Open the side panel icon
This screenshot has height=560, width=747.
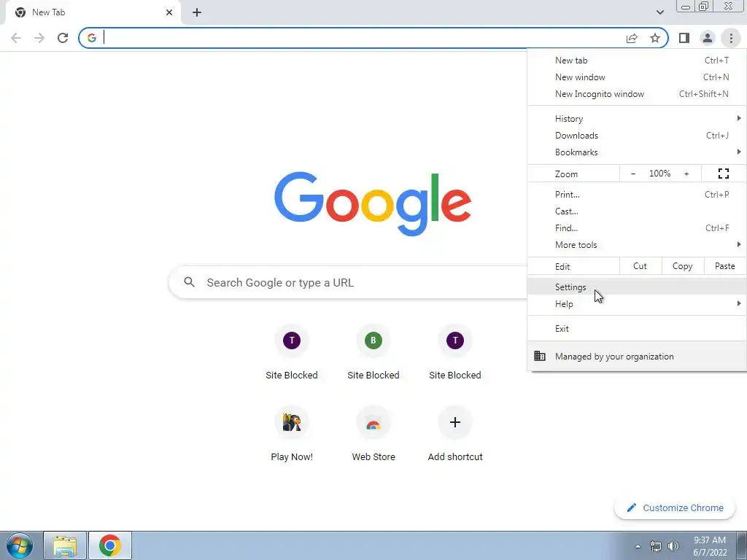[x=684, y=38]
